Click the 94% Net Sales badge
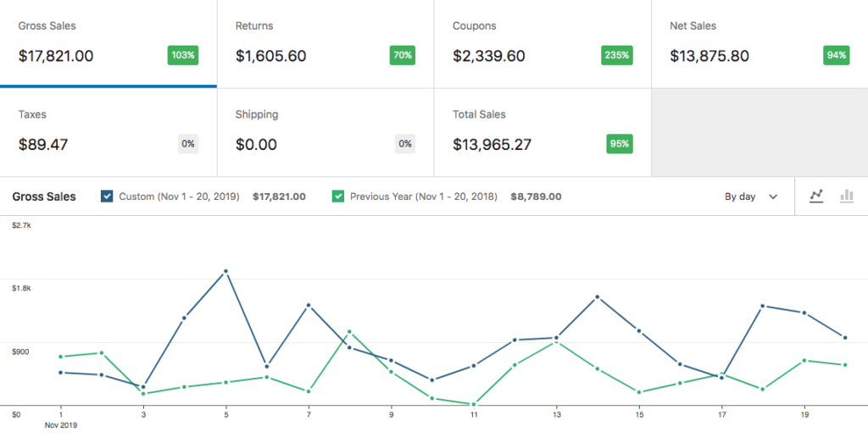868x443 pixels. 837,55
